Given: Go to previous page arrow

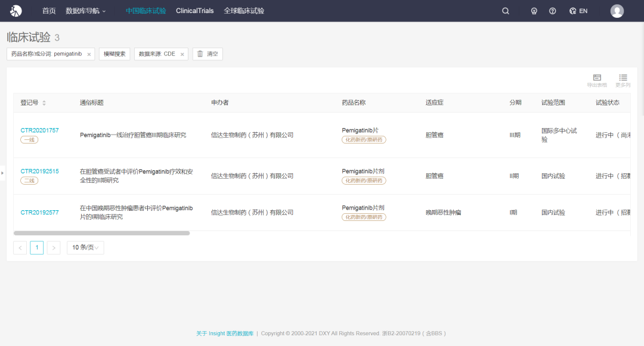Looking at the screenshot, I should point(20,248).
